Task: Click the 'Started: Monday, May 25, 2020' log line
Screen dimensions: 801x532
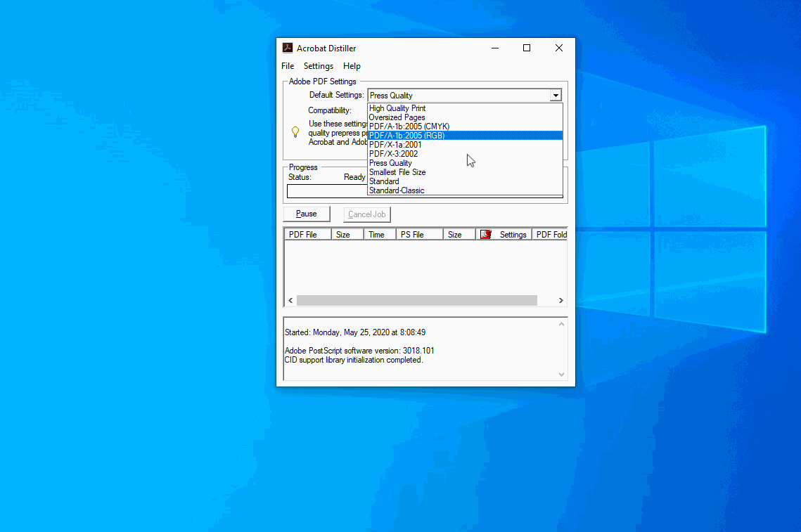Action: [x=355, y=332]
